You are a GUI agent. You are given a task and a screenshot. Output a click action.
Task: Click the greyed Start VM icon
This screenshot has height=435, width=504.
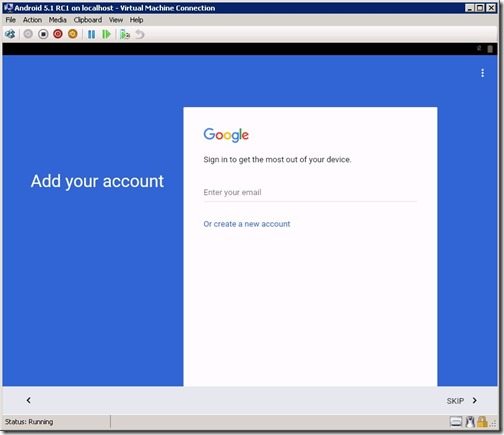coord(28,34)
